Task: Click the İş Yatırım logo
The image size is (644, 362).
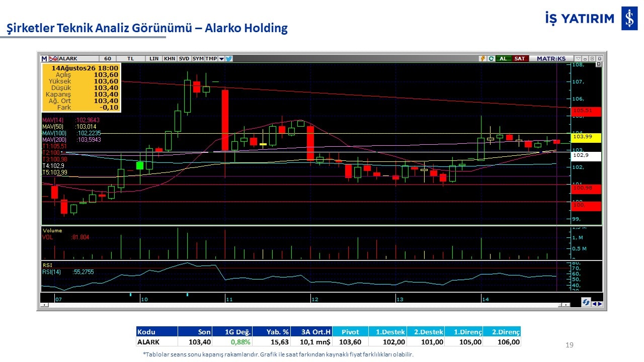Action: (x=591, y=19)
